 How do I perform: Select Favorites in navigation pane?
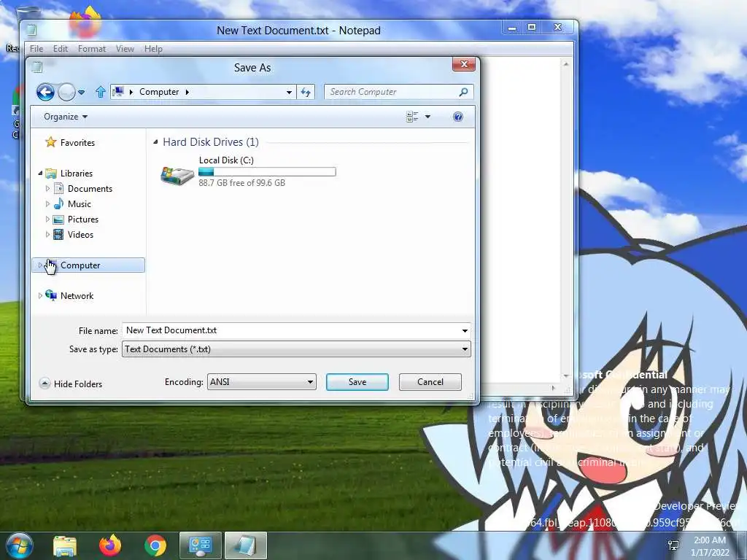coord(77,142)
